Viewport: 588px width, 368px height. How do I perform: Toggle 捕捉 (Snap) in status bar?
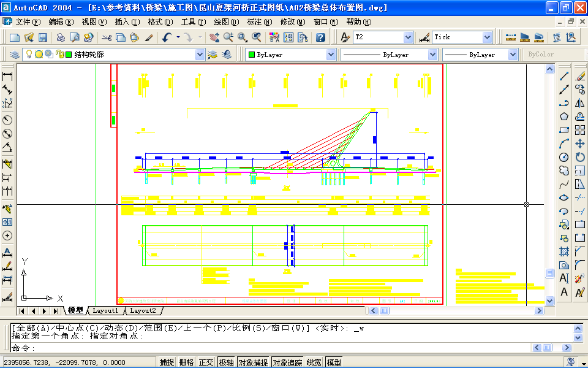coord(167,362)
